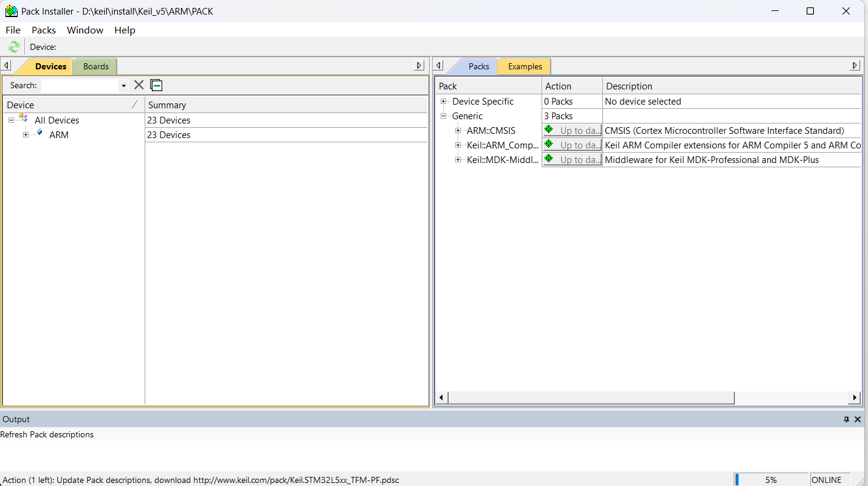Click the right pane scroll-left tab arrow
The height and width of the screenshot is (486, 868).
point(439,66)
